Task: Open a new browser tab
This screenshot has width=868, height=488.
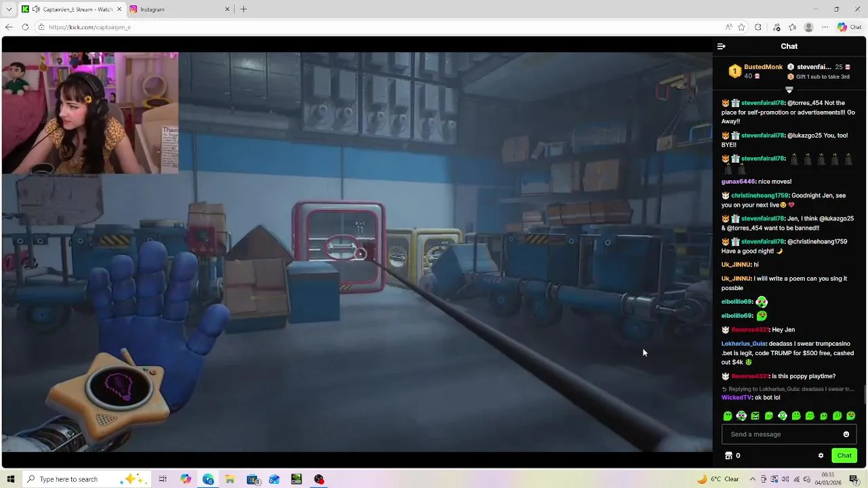Action: point(243,9)
